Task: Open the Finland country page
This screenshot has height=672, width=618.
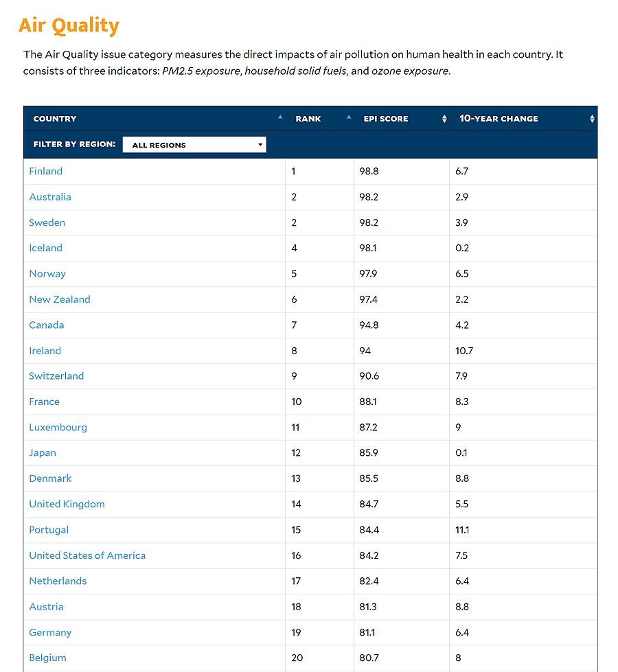Action: (x=45, y=171)
